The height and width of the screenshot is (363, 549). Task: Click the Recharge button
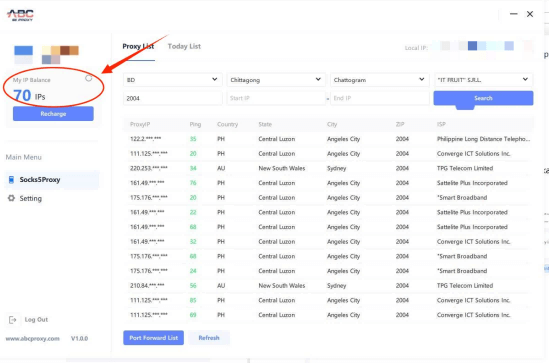[x=53, y=114]
